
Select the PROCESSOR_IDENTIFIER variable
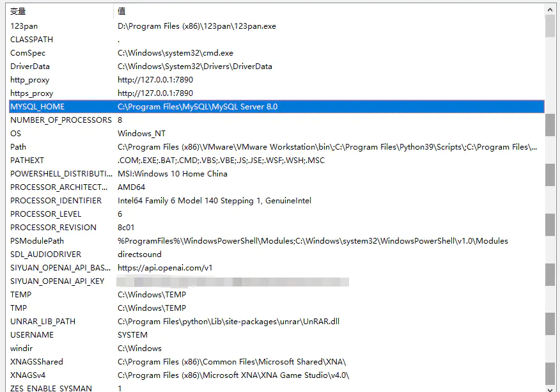276,201
